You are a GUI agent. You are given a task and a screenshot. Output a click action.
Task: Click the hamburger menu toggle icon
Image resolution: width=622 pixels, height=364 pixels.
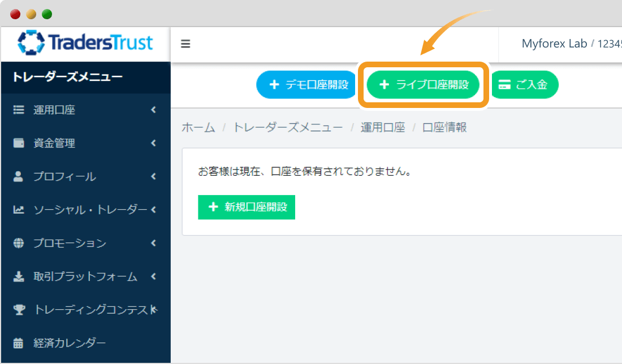click(185, 44)
